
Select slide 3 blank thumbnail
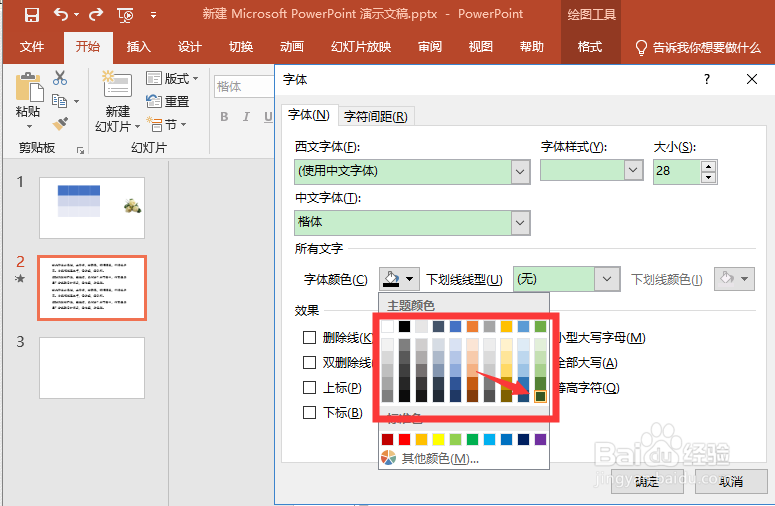(92, 368)
